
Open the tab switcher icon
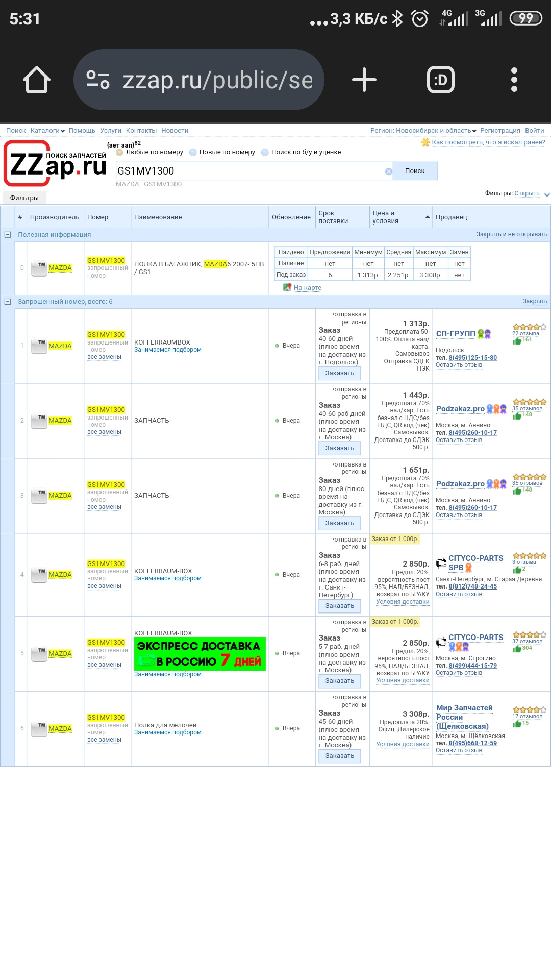440,80
